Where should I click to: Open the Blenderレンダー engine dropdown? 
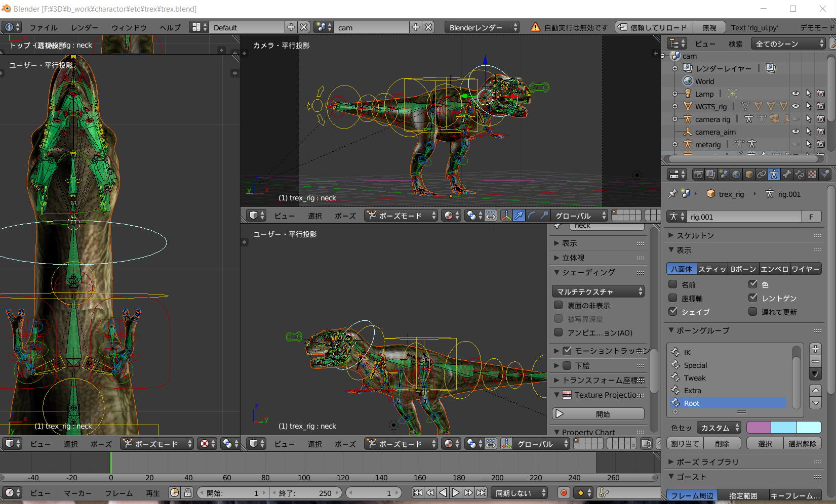[482, 27]
